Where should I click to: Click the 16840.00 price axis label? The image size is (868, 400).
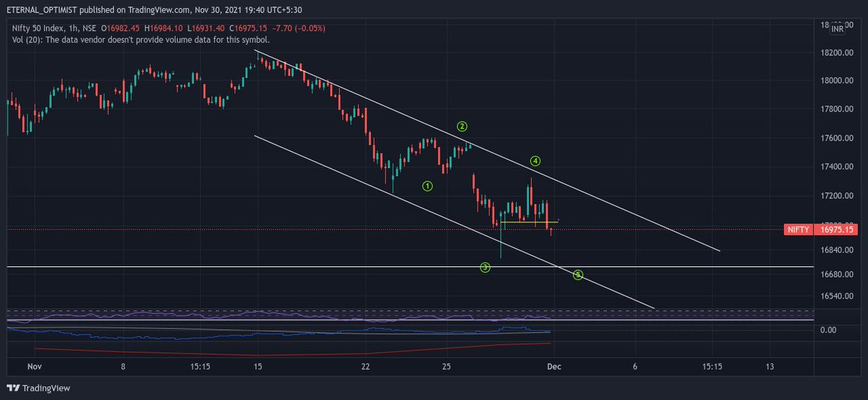click(836, 250)
